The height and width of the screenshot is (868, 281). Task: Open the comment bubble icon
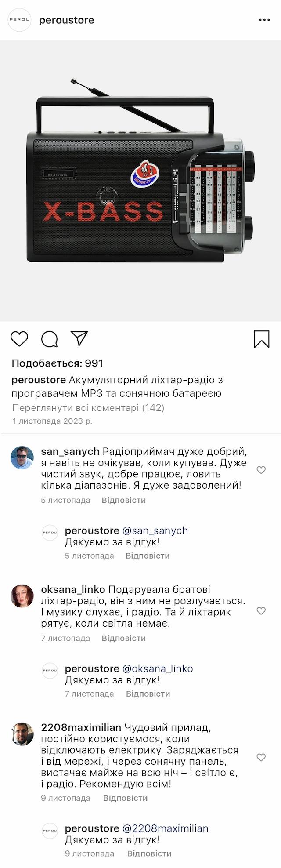(50, 339)
